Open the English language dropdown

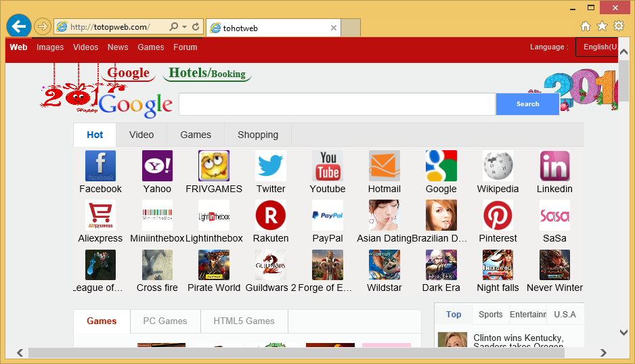[598, 47]
